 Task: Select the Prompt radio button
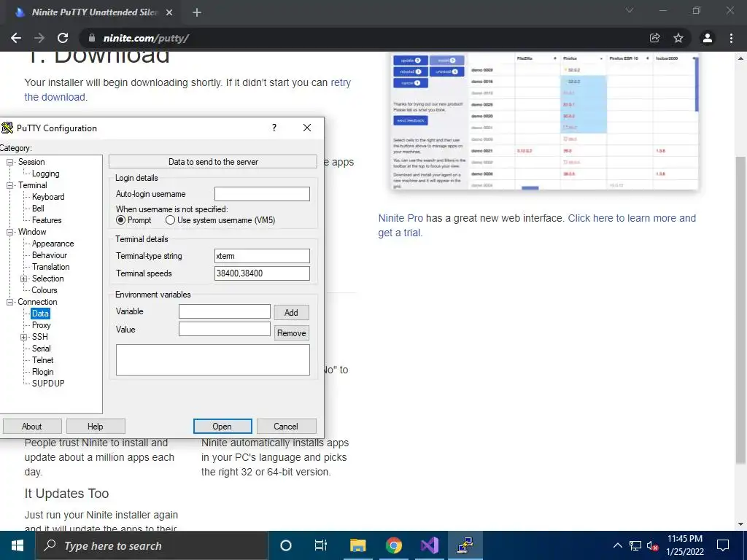coord(120,220)
